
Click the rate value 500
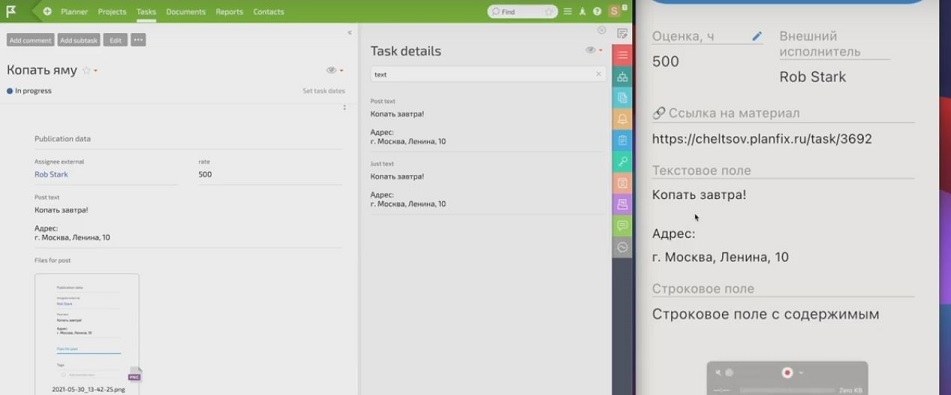pos(205,174)
